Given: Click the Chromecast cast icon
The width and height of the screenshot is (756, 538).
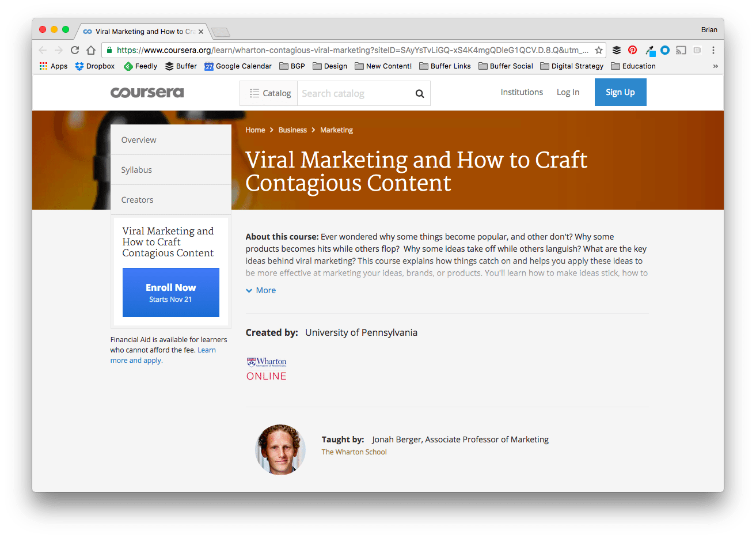Looking at the screenshot, I should tap(681, 51).
